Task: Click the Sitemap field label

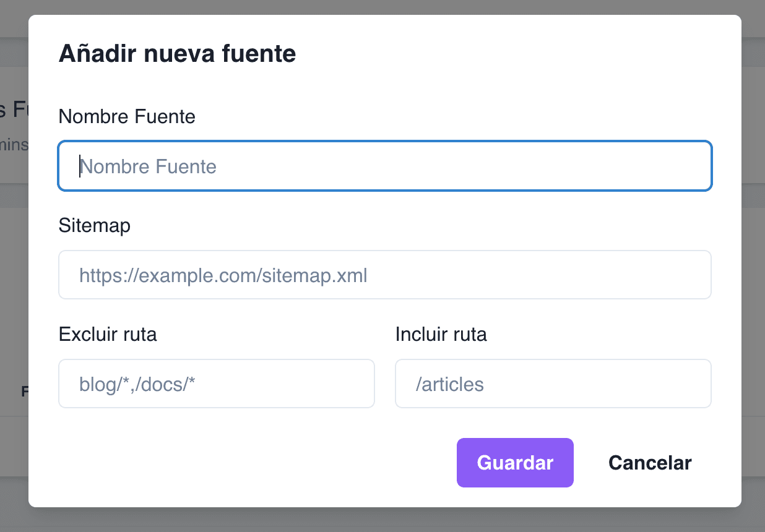Action: pyautogui.click(x=94, y=225)
